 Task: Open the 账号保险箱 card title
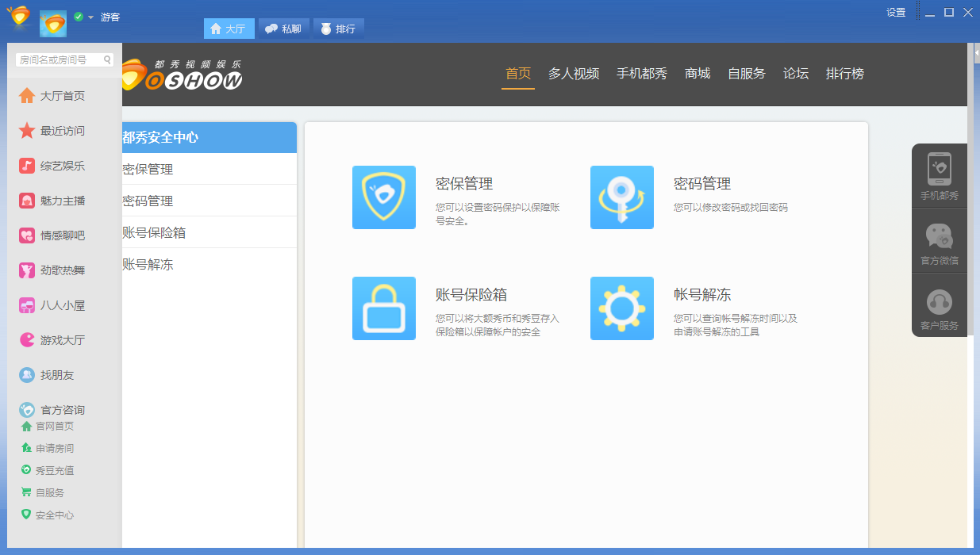pyautogui.click(x=471, y=295)
